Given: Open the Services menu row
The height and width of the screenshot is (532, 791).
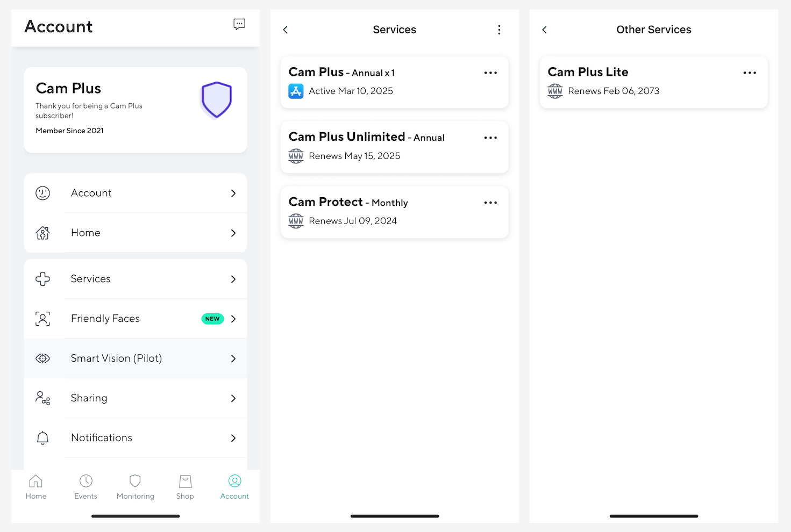Looking at the screenshot, I should [x=136, y=279].
